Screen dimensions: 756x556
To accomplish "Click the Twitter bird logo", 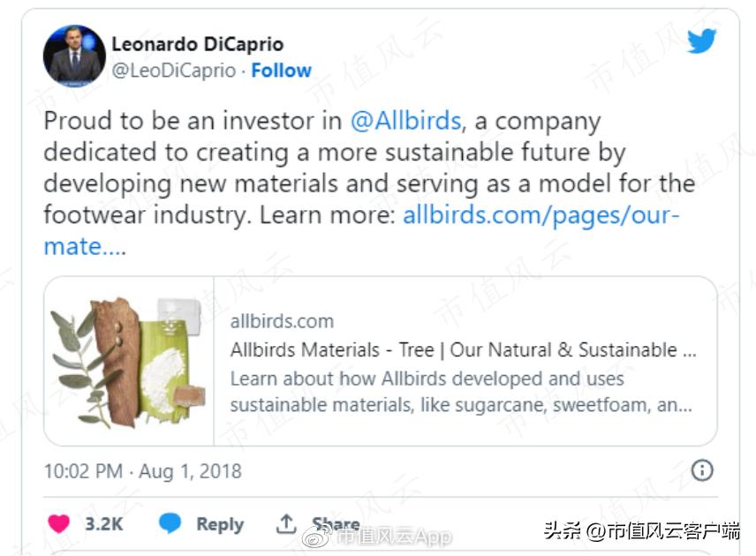I will coord(702,41).
